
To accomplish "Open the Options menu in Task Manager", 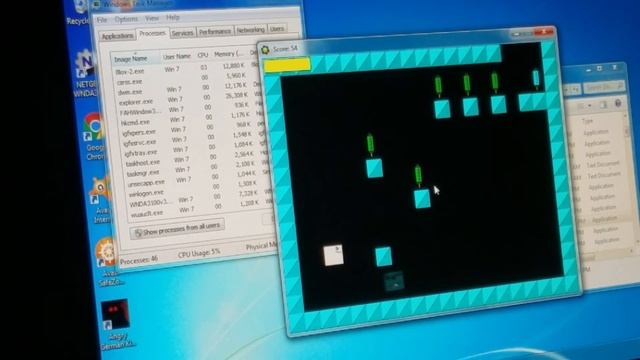I will (x=126, y=19).
